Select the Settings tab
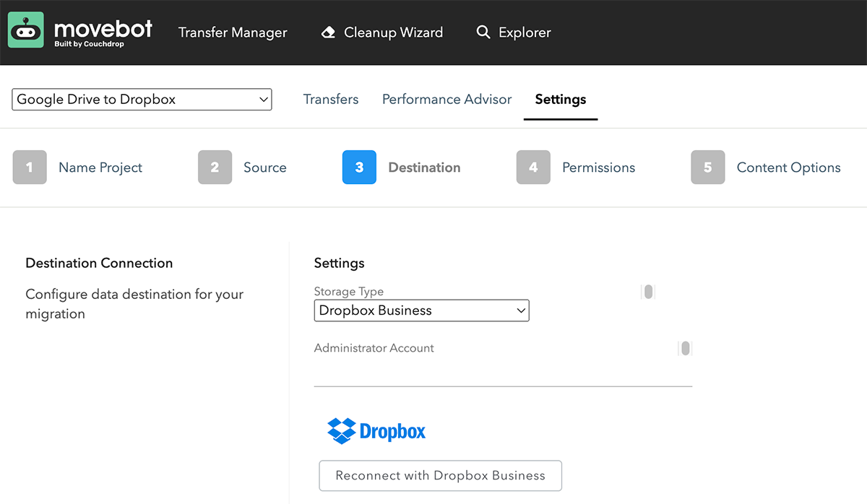 coord(560,99)
